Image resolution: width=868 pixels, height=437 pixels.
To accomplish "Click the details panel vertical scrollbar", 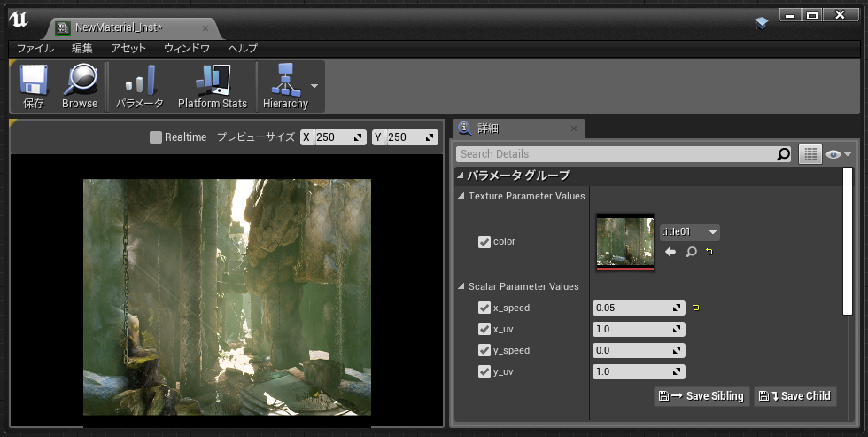I will pyautogui.click(x=848, y=241).
